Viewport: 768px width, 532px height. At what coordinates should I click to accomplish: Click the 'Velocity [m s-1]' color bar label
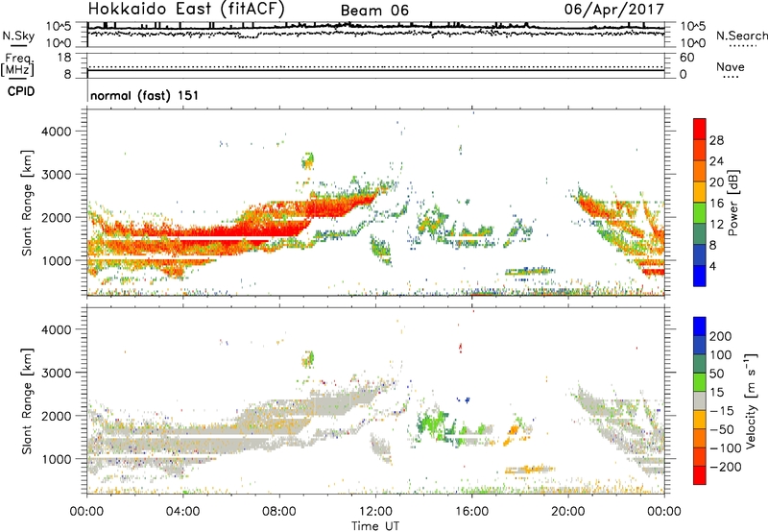coord(751,400)
